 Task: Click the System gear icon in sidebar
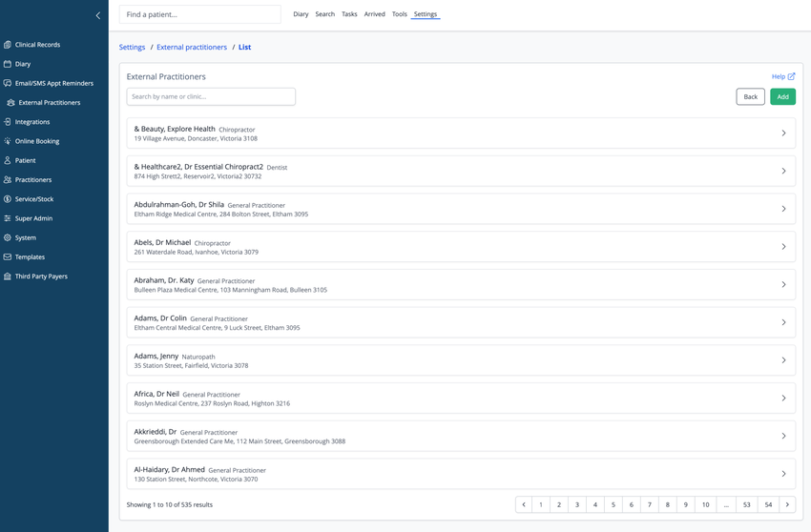pos(8,237)
